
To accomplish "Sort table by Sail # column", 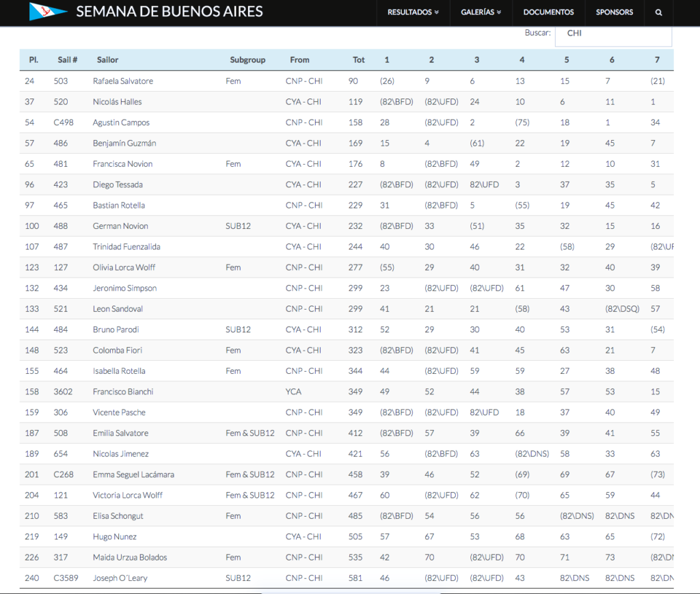I will click(67, 60).
